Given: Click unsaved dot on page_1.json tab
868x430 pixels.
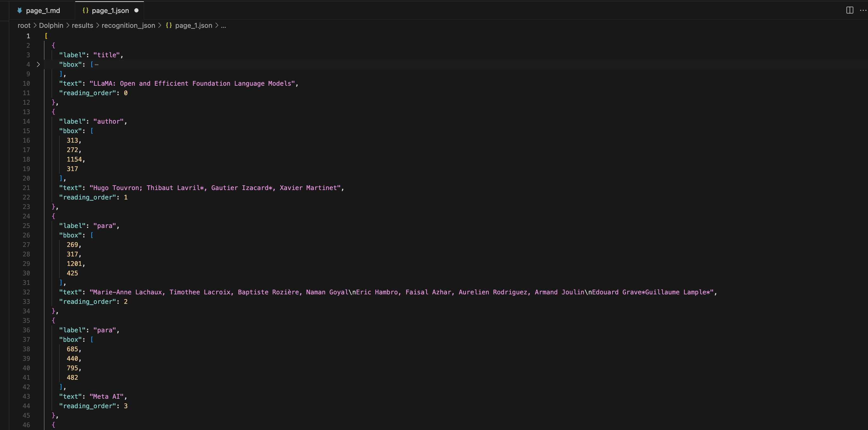Looking at the screenshot, I should coord(137,10).
